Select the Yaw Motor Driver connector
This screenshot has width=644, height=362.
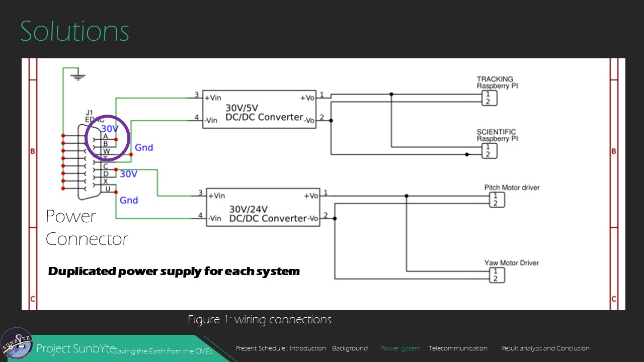tap(496, 275)
